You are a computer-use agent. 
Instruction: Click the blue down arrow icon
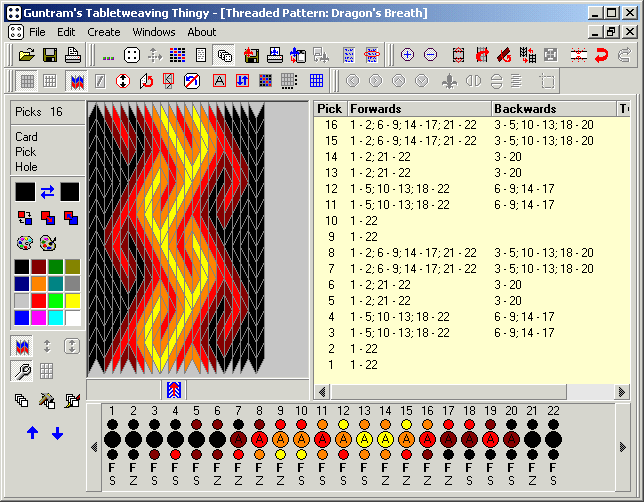(57, 433)
